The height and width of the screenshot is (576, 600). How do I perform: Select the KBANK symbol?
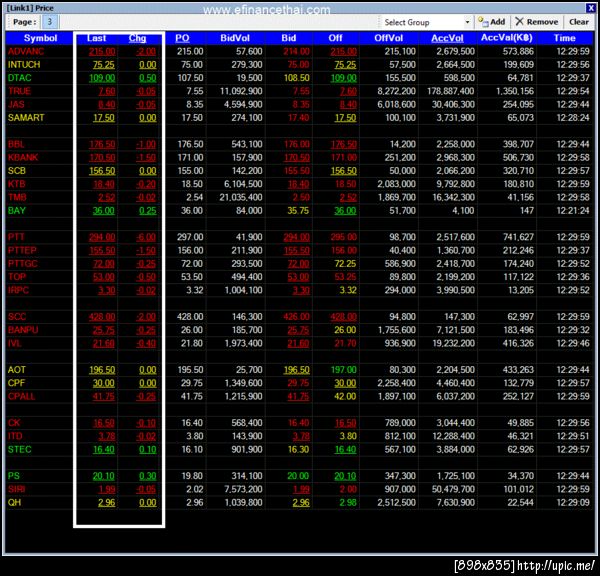23,157
